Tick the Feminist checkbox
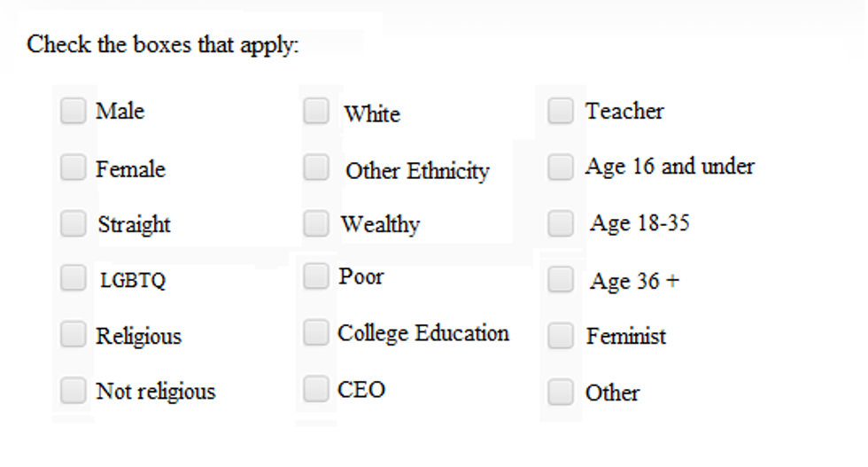Screen dimensions: 868x467 (x=560, y=336)
